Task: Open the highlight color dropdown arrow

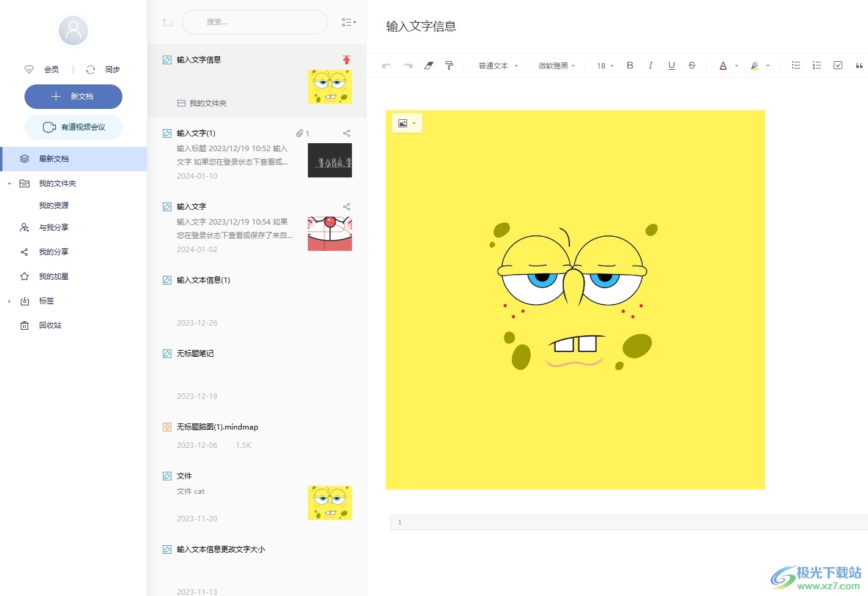Action: coord(768,66)
